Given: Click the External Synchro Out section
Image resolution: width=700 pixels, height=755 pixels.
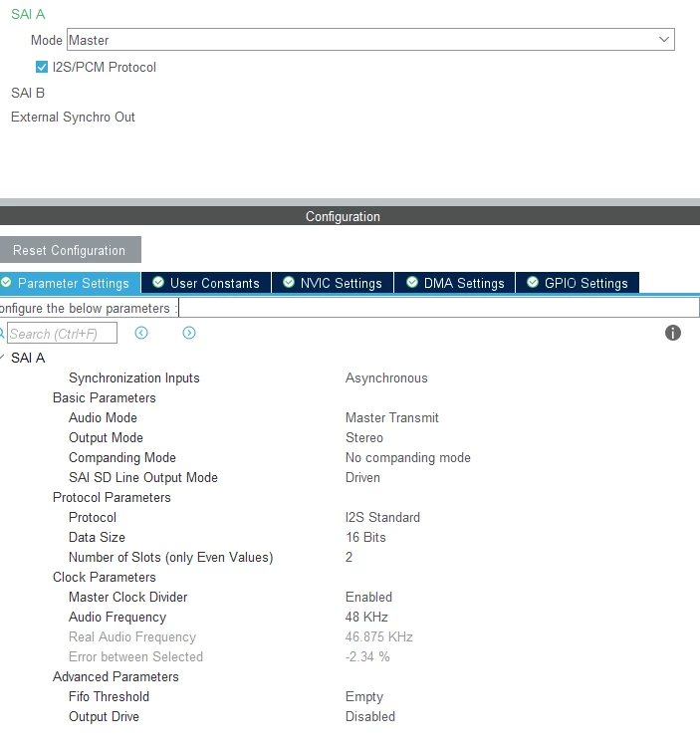Looking at the screenshot, I should 73,117.
